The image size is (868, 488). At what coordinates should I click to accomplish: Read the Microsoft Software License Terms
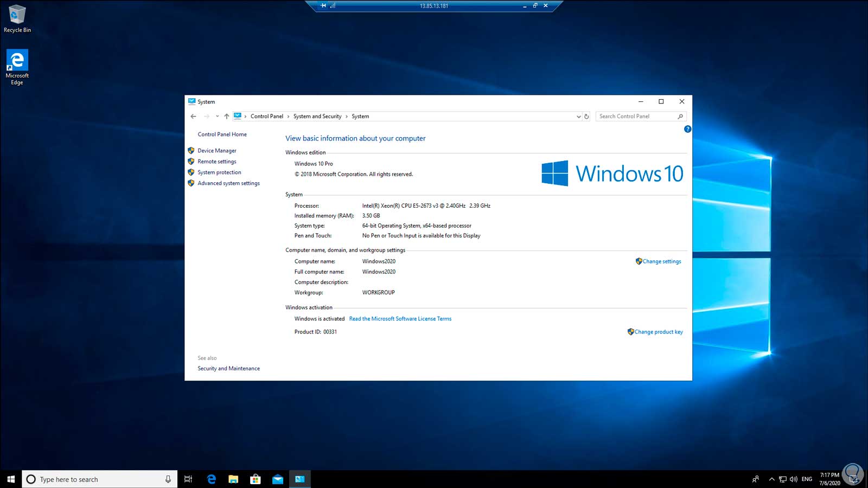400,319
